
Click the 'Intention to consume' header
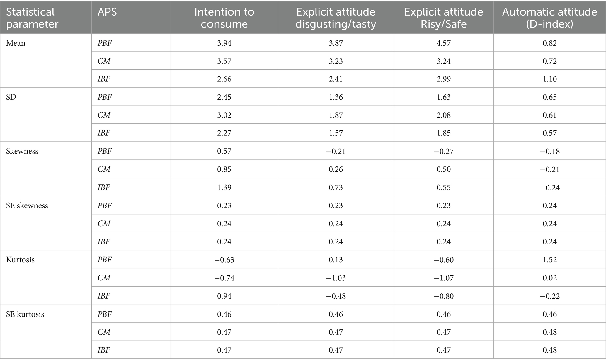(x=224, y=18)
